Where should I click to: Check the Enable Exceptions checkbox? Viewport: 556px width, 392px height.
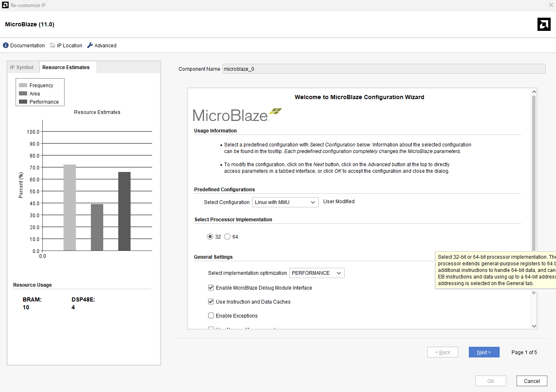(211, 316)
